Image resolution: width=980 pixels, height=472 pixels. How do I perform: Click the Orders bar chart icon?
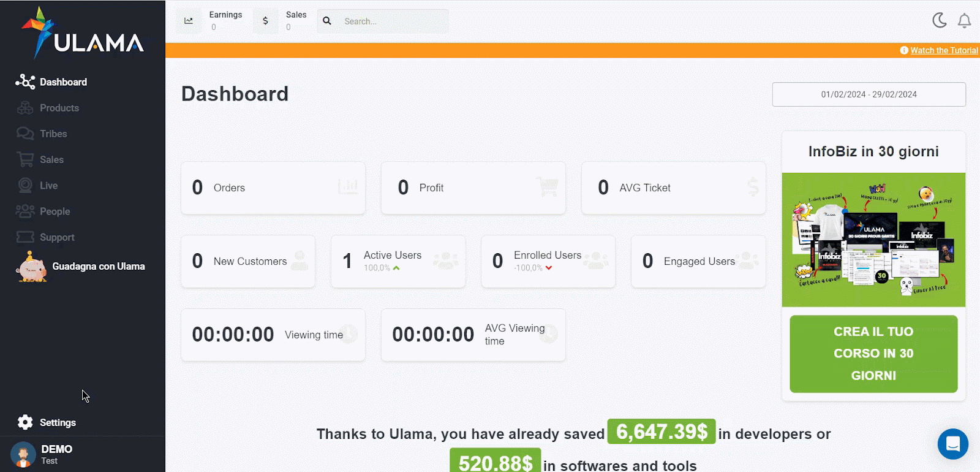348,186
